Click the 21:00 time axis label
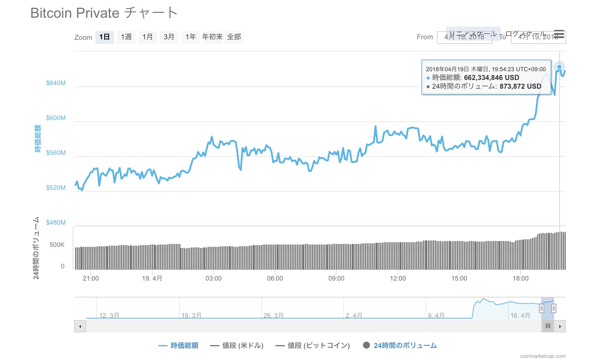The height and width of the screenshot is (364, 596). [x=91, y=279]
